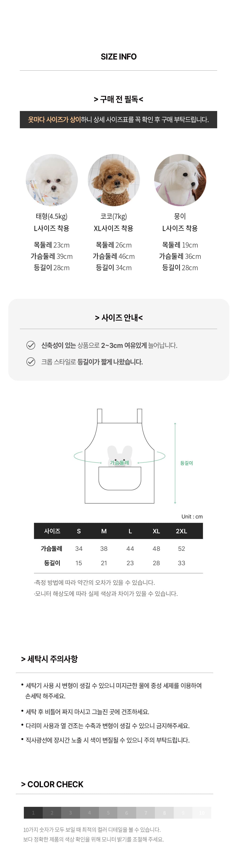Click the apron pocket in the diagram

pos(119,478)
